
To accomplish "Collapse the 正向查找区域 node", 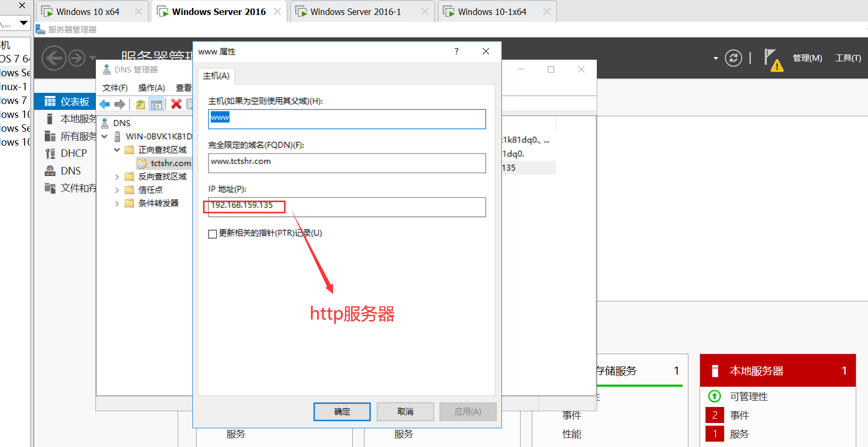I will [x=117, y=150].
